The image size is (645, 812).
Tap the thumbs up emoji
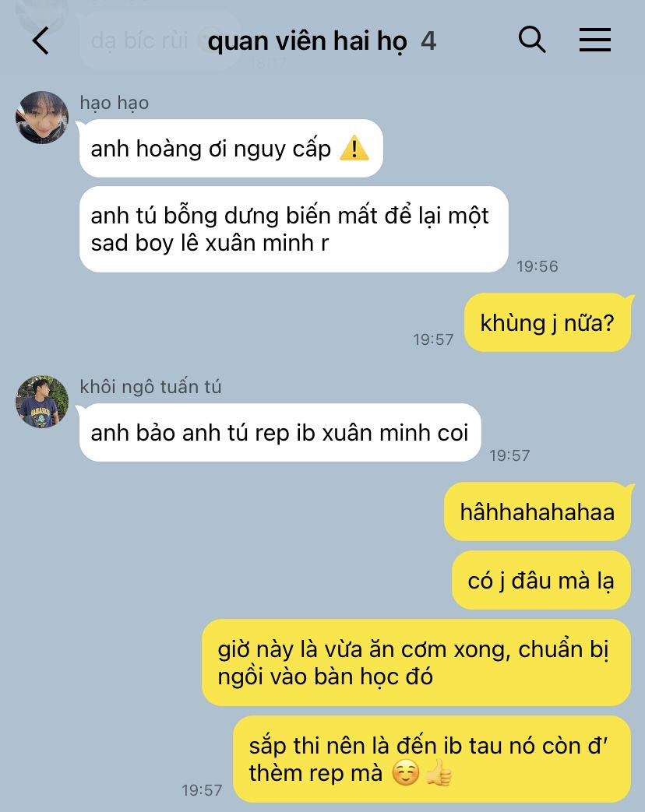(439, 772)
